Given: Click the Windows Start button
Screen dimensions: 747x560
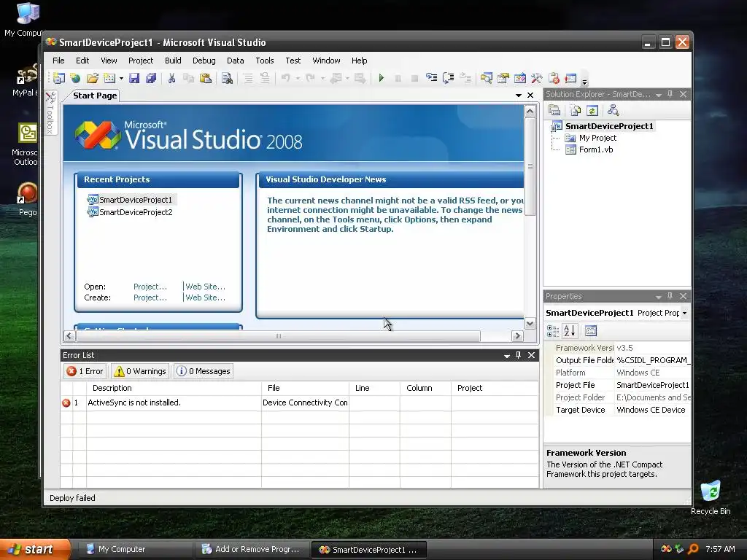Looking at the screenshot, I should tap(35, 549).
